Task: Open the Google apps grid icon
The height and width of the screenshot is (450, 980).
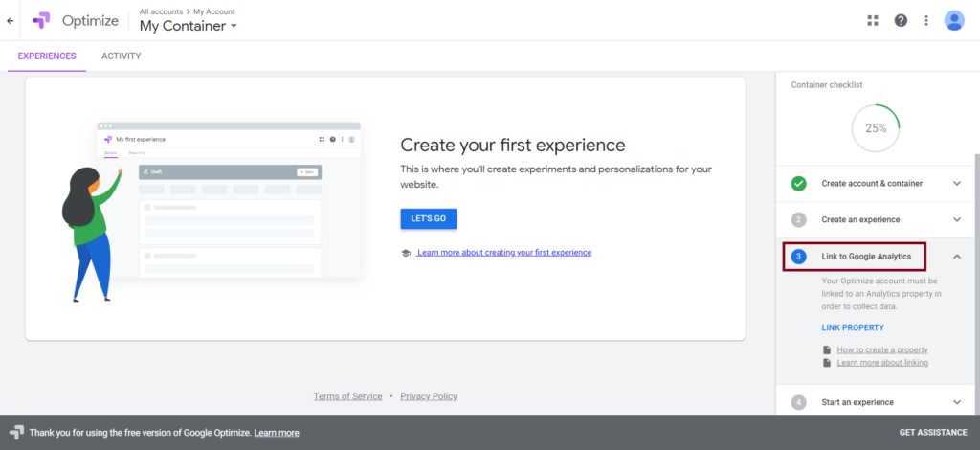Action: [873, 20]
